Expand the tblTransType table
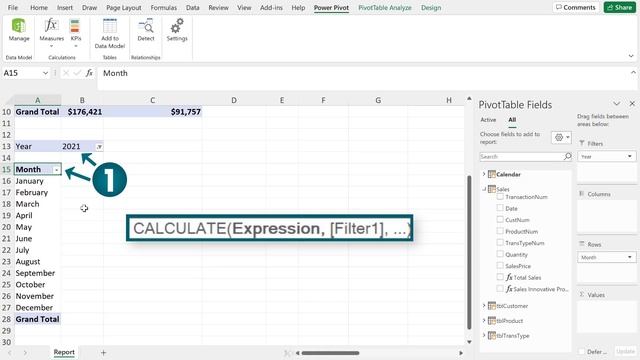The height and width of the screenshot is (360, 640). click(484, 336)
